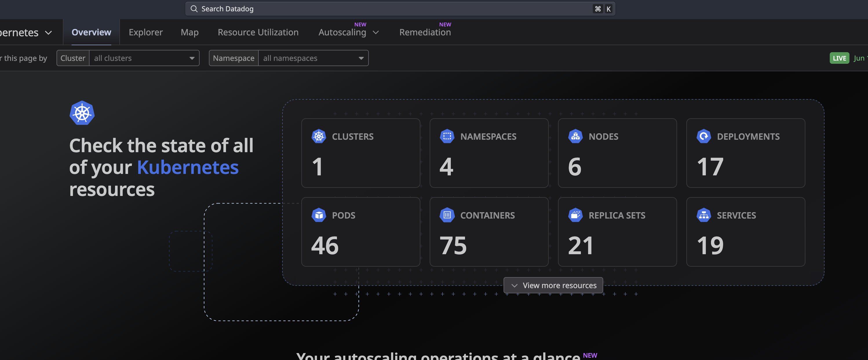Viewport: 868px width, 360px height.
Task: Switch to the Overview tab
Action: click(91, 32)
